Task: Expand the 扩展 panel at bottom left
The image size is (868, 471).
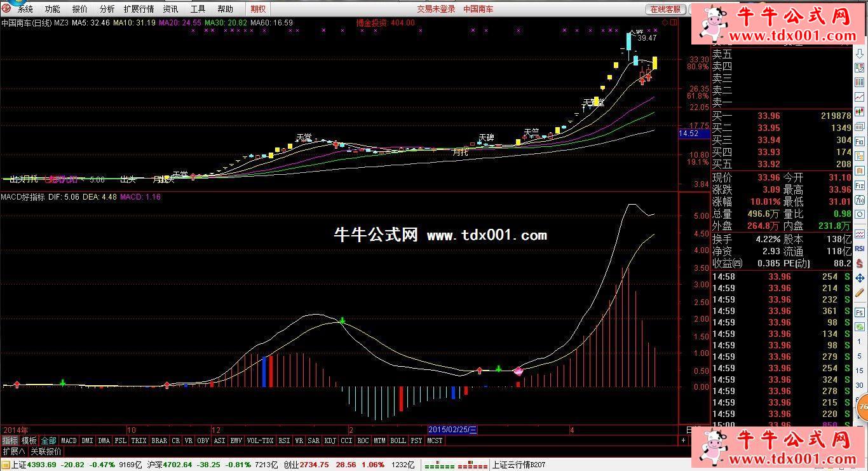Action: point(13,452)
